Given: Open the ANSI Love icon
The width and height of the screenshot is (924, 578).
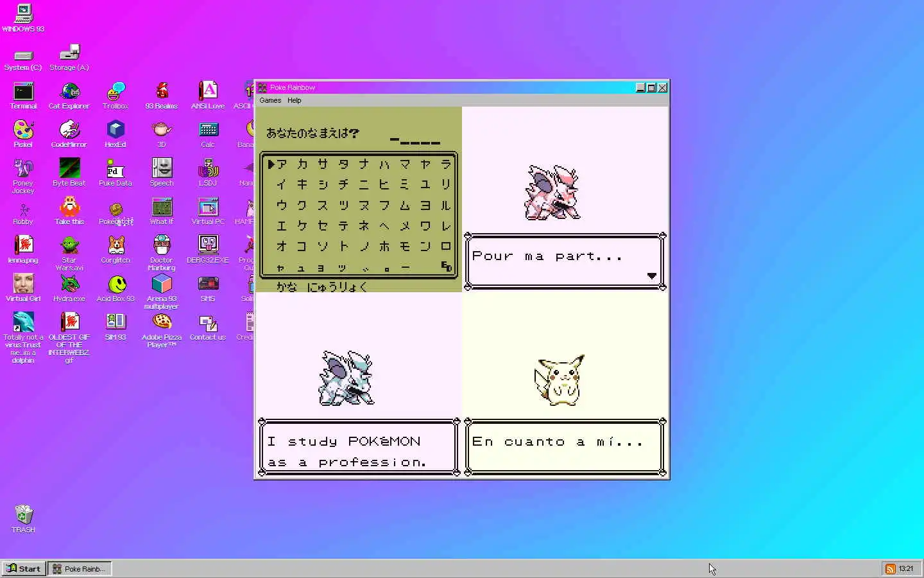Looking at the screenshot, I should [208, 96].
